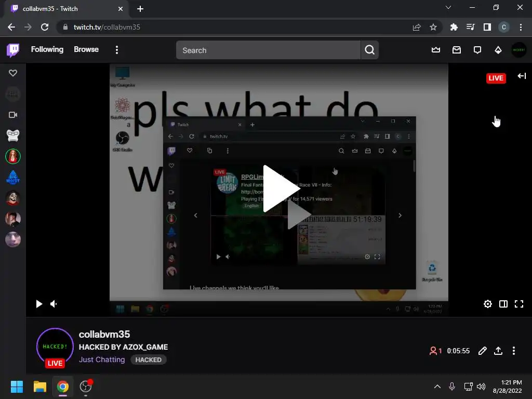532x399 pixels.
Task: Open the More options menu next to Browse
Action: point(117,50)
